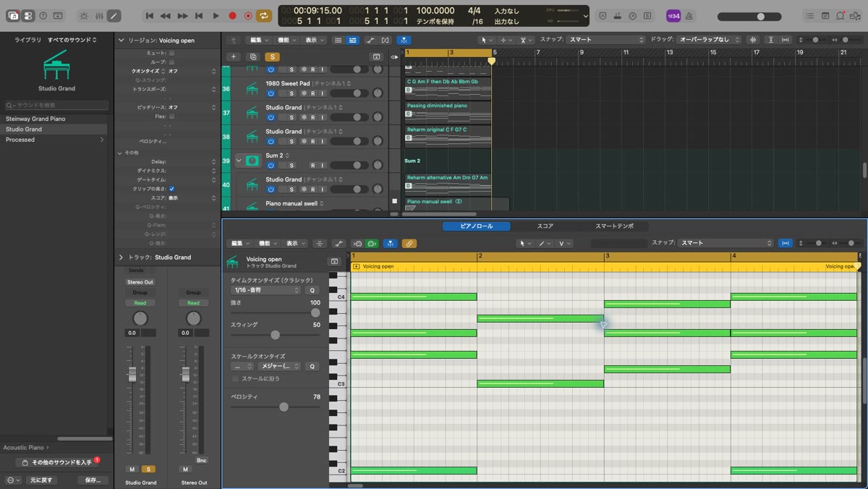
Task: Open the 1/16 note quantize dropdown
Action: pyautogui.click(x=265, y=290)
